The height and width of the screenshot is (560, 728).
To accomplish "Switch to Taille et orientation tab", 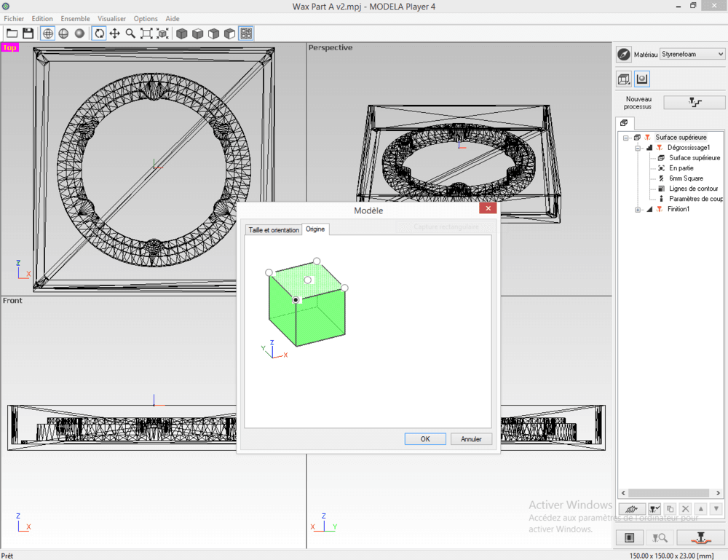I will click(274, 230).
